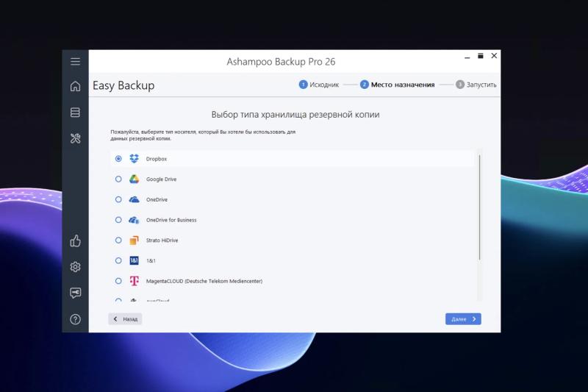
Task: Click MagentaCLOUD (Deutsche Telekom Mediencenter) label
Action: coord(204,281)
